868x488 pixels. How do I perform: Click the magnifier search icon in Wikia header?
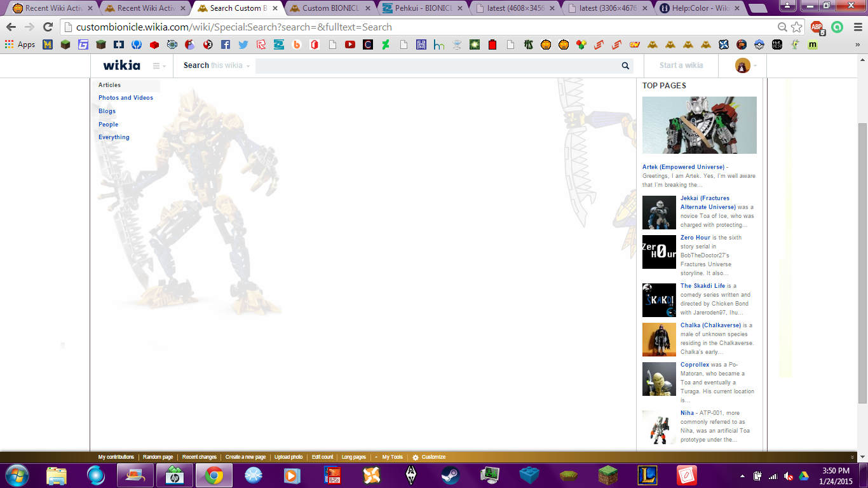[x=626, y=65]
